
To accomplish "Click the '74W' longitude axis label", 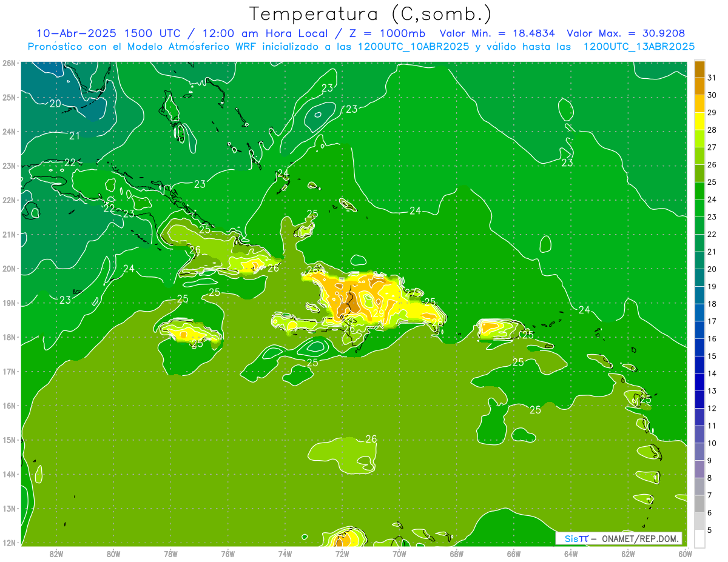I will pos(285,553).
